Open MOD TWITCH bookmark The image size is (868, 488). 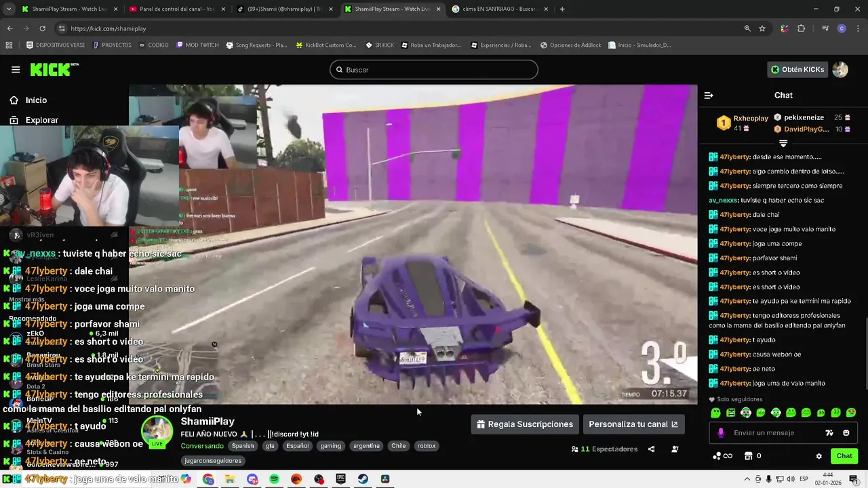click(x=197, y=45)
